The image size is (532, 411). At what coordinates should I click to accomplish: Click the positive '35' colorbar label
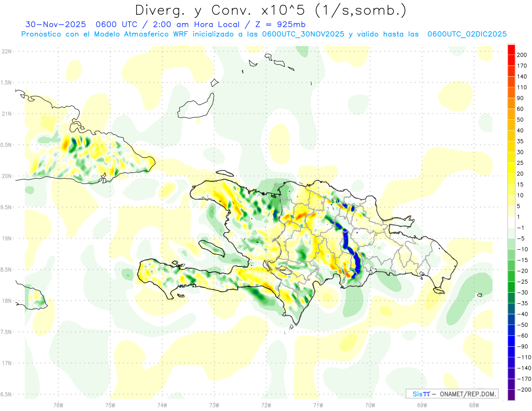tap(521, 141)
